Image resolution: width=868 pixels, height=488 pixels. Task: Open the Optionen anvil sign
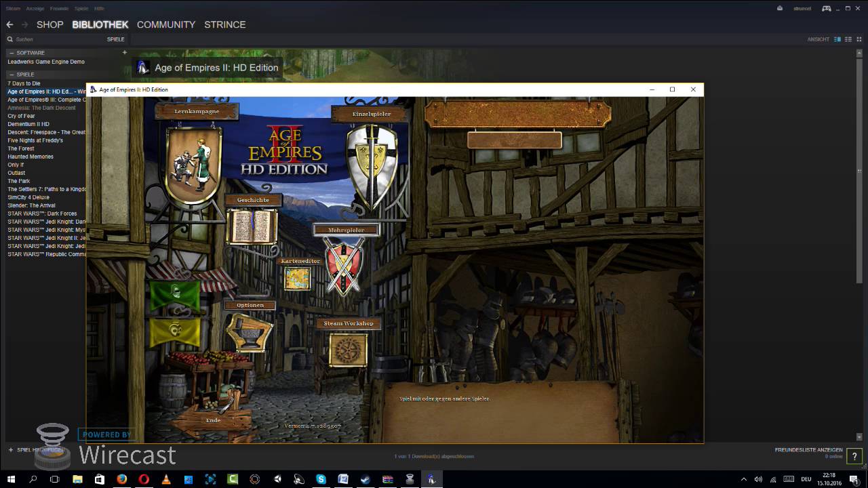(248, 333)
